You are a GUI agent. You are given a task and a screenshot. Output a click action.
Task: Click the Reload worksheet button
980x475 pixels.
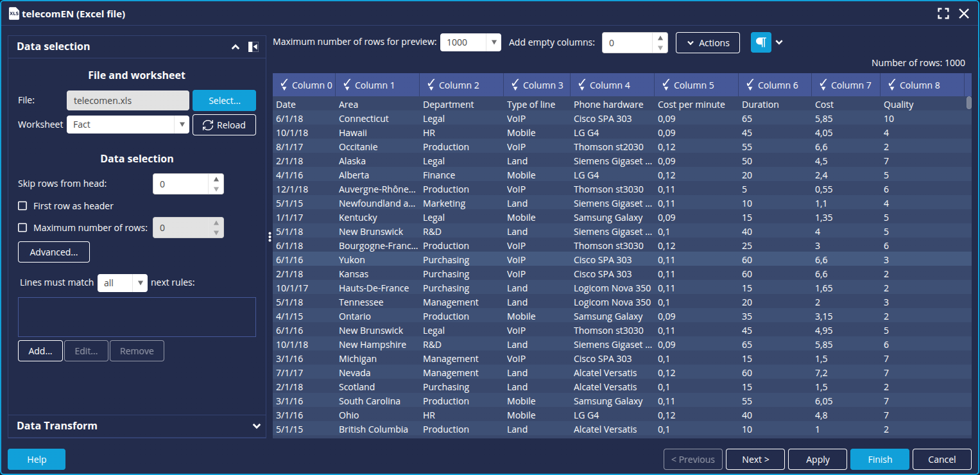[x=224, y=125]
